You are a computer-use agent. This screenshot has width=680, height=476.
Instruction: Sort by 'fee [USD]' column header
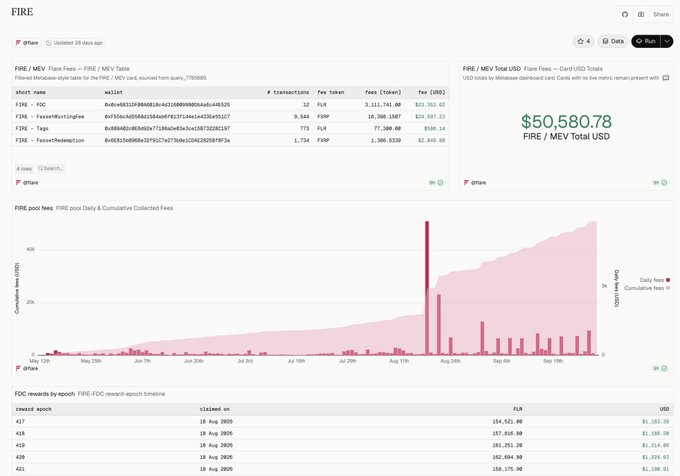432,92
